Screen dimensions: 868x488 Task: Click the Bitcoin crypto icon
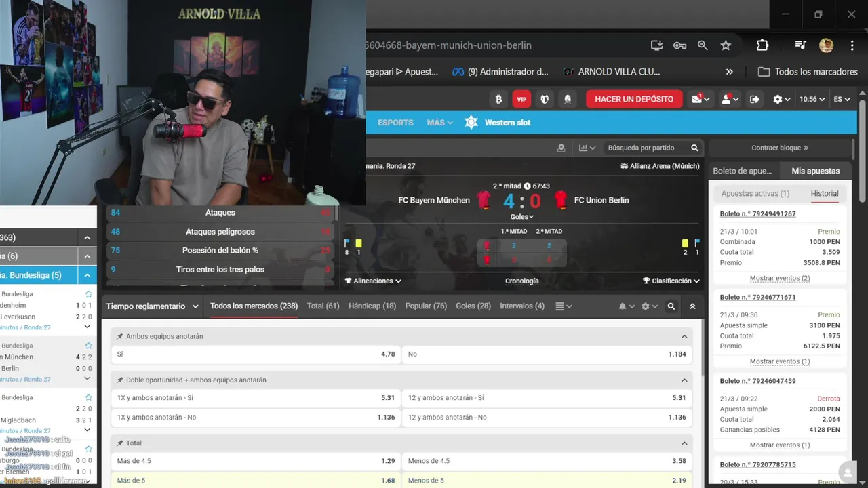498,99
